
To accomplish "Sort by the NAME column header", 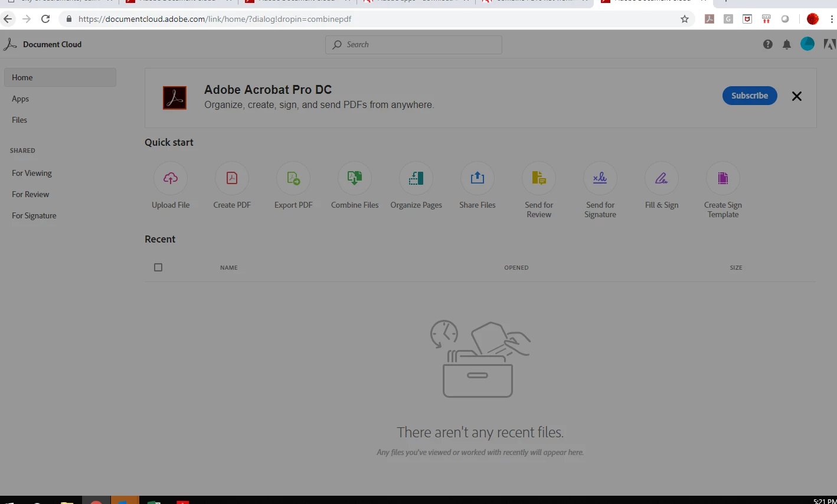I will click(229, 267).
